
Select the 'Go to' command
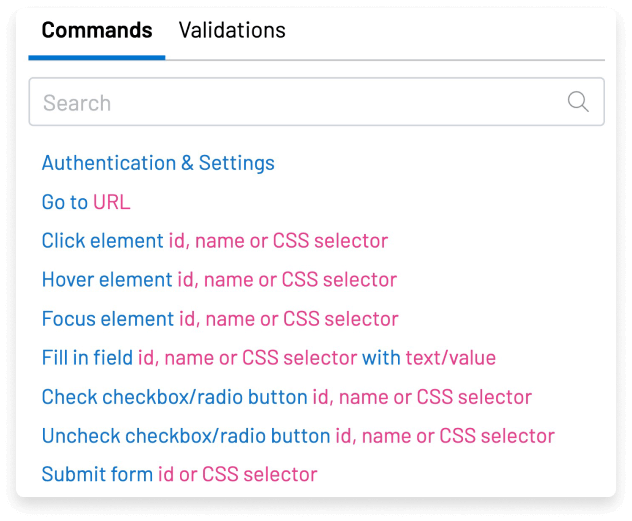coord(64,202)
